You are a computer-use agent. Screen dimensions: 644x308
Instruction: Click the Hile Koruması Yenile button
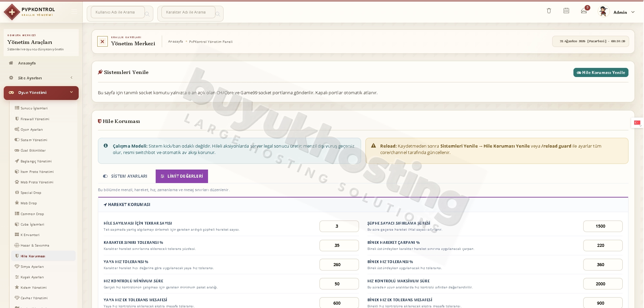click(x=601, y=73)
